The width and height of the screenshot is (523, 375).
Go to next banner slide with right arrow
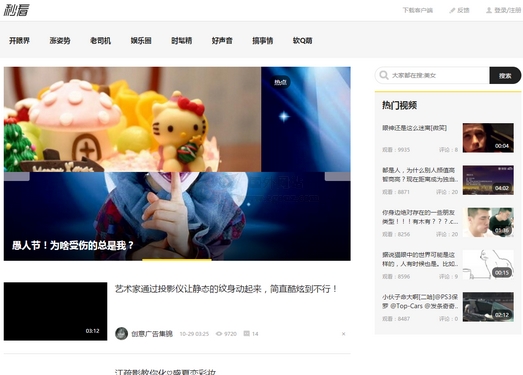(x=338, y=176)
